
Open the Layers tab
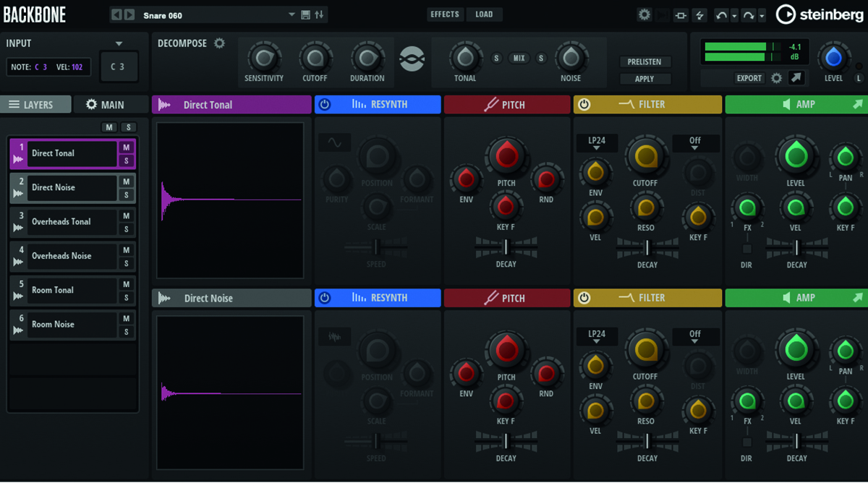click(35, 105)
